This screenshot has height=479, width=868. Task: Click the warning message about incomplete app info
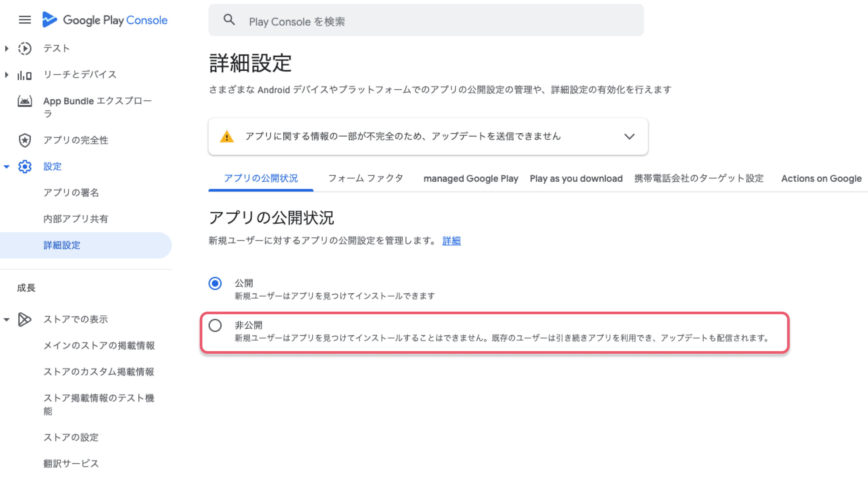click(403, 136)
